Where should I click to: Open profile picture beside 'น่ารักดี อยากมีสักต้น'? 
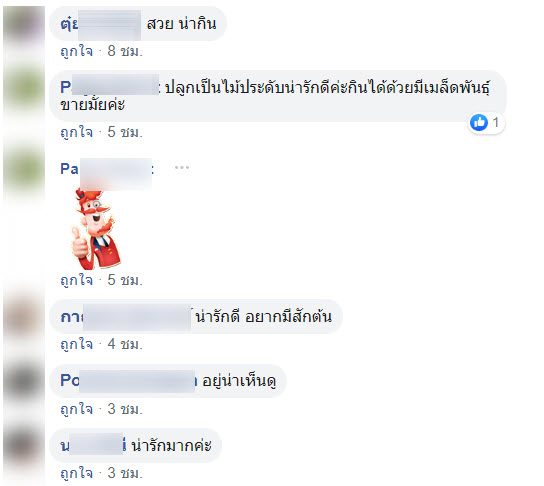[24, 317]
